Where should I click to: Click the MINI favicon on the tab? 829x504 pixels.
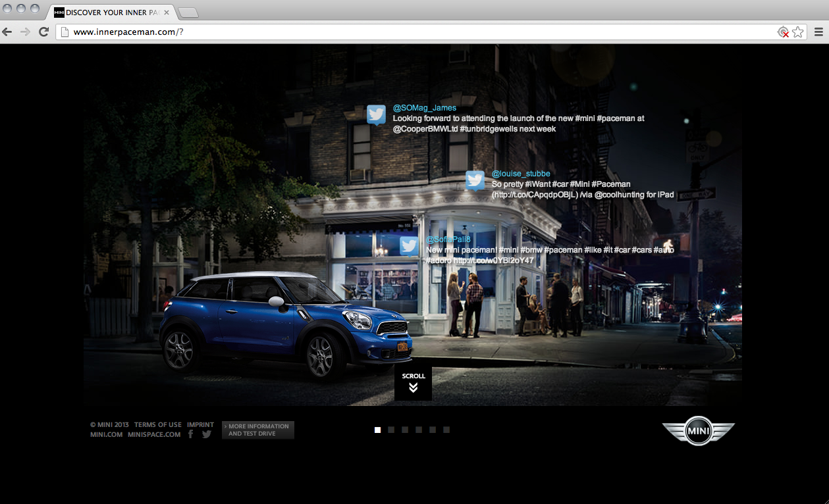59,13
